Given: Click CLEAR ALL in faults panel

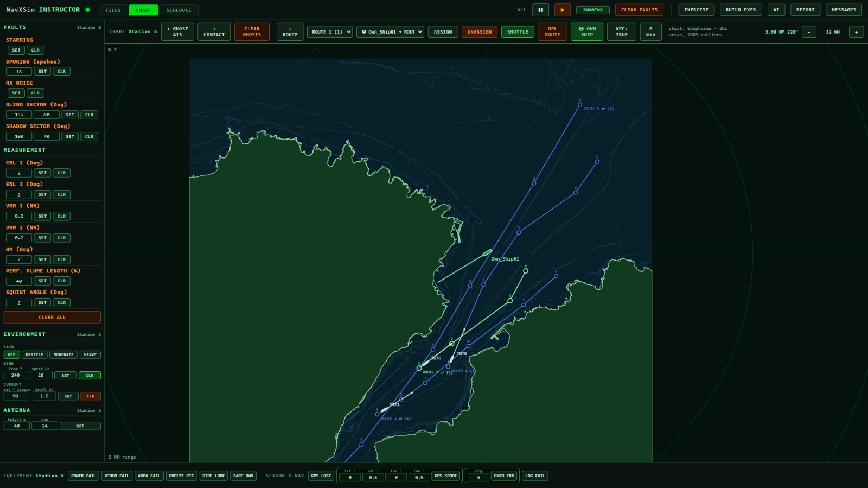Looking at the screenshot, I should click(x=52, y=317).
